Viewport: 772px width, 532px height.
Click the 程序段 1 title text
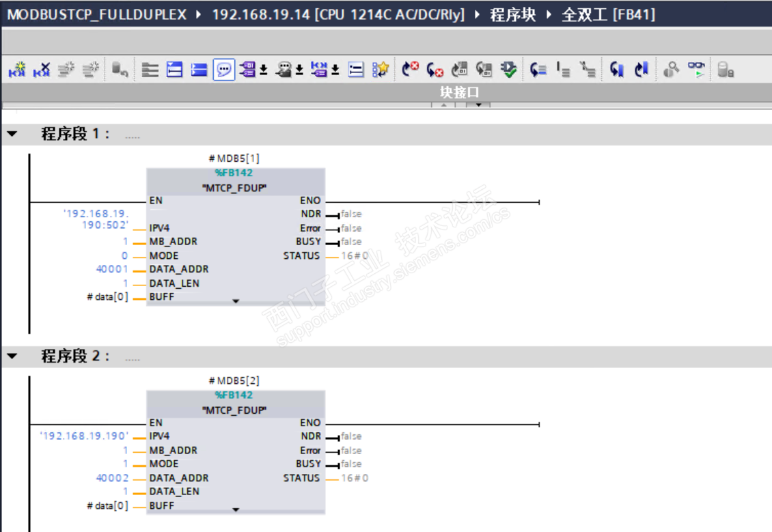click(75, 134)
